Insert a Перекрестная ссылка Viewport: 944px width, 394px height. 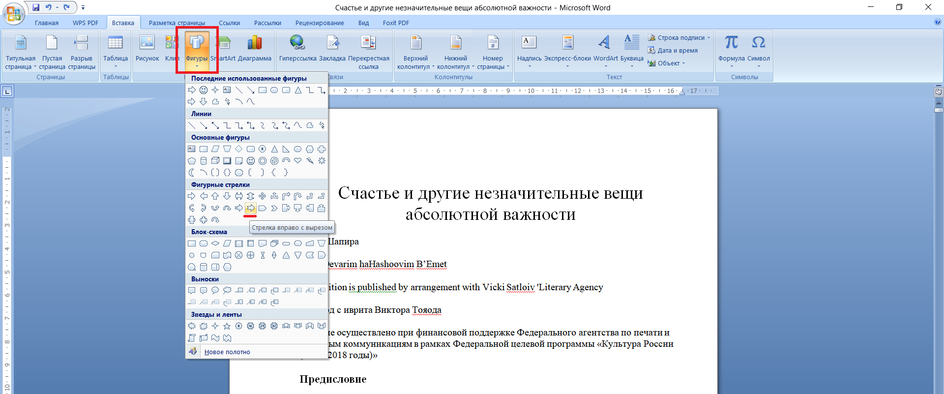point(368,52)
